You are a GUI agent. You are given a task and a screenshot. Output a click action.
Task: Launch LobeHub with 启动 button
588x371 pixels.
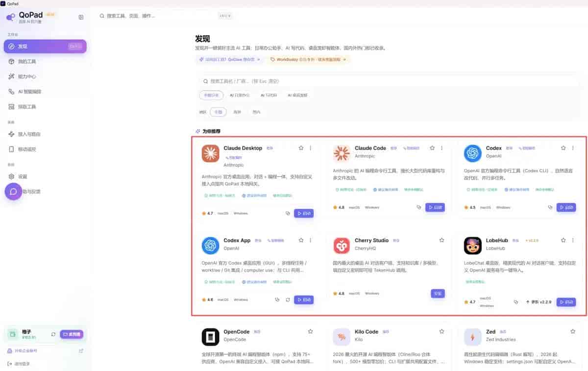click(566, 302)
